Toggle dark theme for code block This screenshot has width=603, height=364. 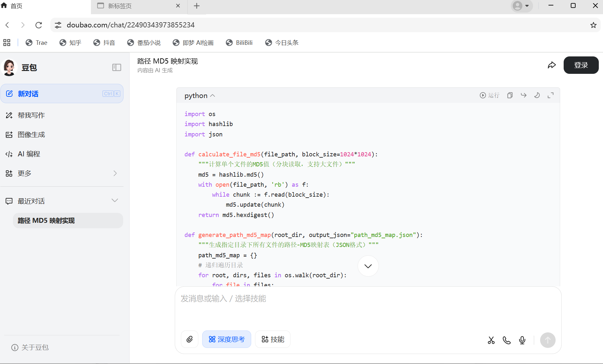(537, 95)
